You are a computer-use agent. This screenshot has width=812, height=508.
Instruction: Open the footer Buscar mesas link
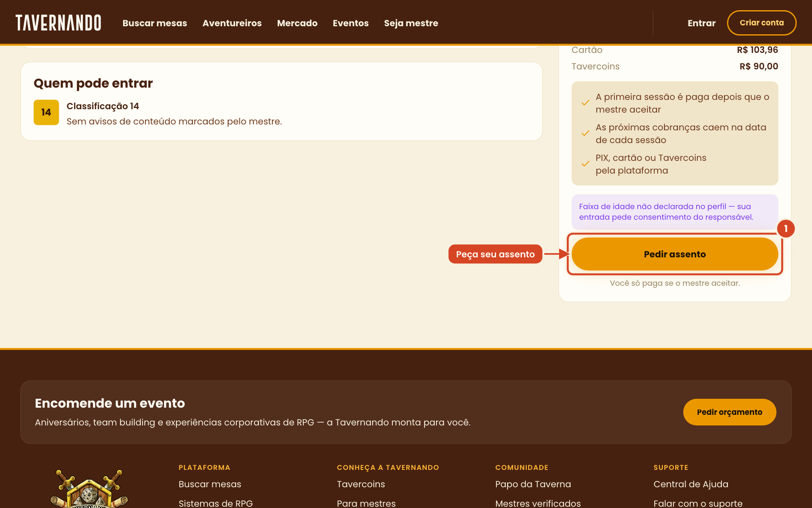[x=210, y=484]
